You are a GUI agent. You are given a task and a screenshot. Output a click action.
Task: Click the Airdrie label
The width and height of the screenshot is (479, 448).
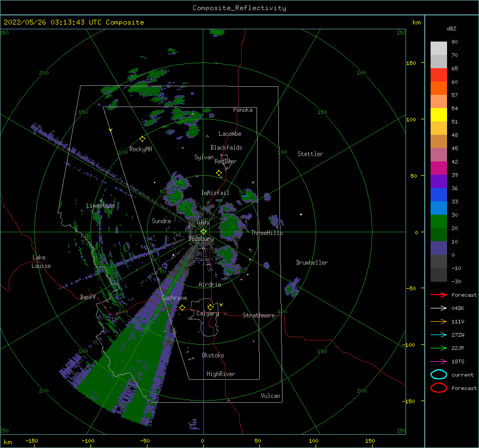click(x=210, y=284)
